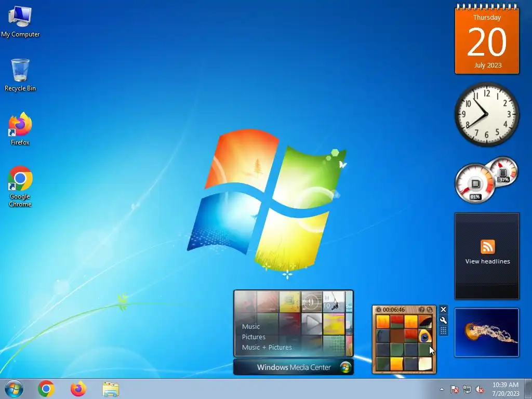This screenshot has width=532, height=399.
Task: Select Pictures in Media Center gadget
Action: click(254, 337)
